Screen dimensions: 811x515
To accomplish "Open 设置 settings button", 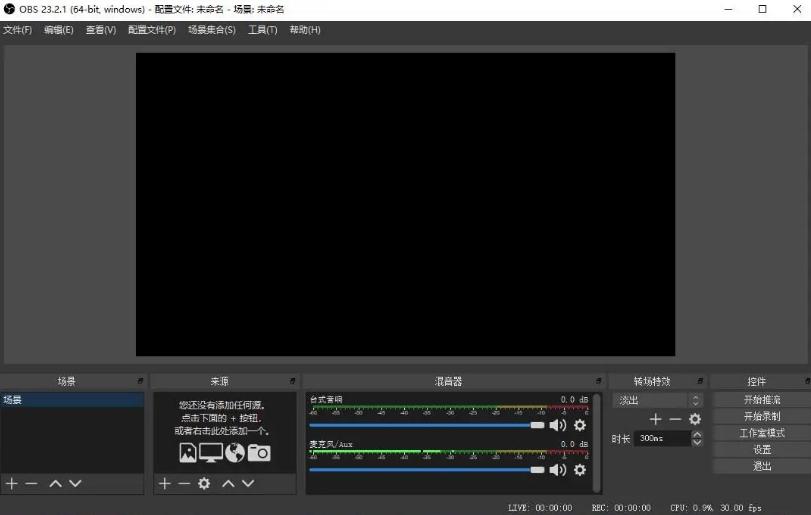I will [762, 450].
